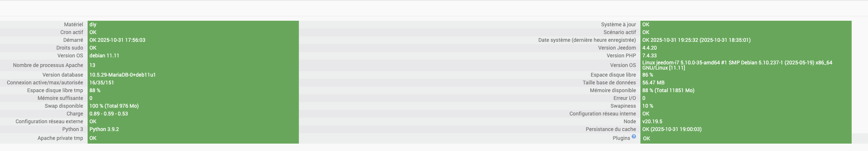Select the Version PHP value 7.4.33
868x151 pixels.
(649, 56)
